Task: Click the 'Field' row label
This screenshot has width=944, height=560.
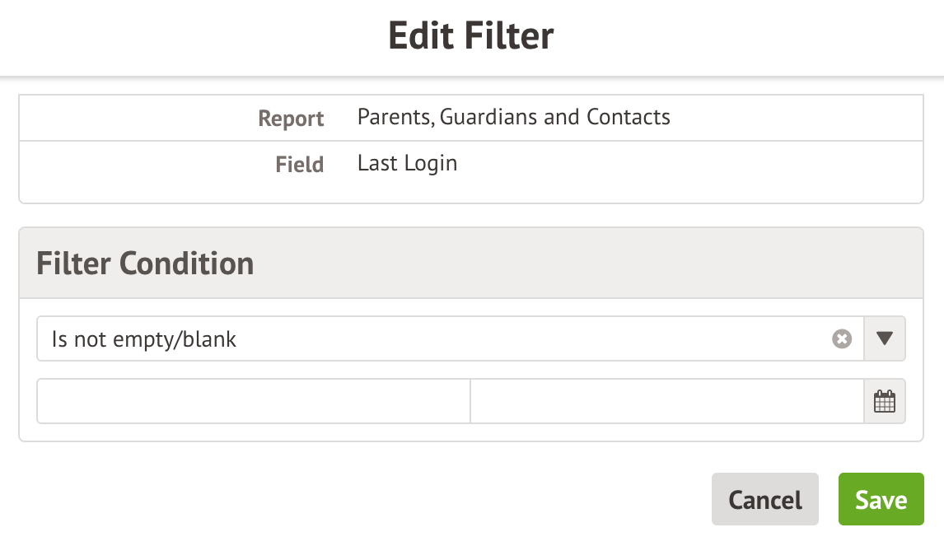Action: coord(299,165)
